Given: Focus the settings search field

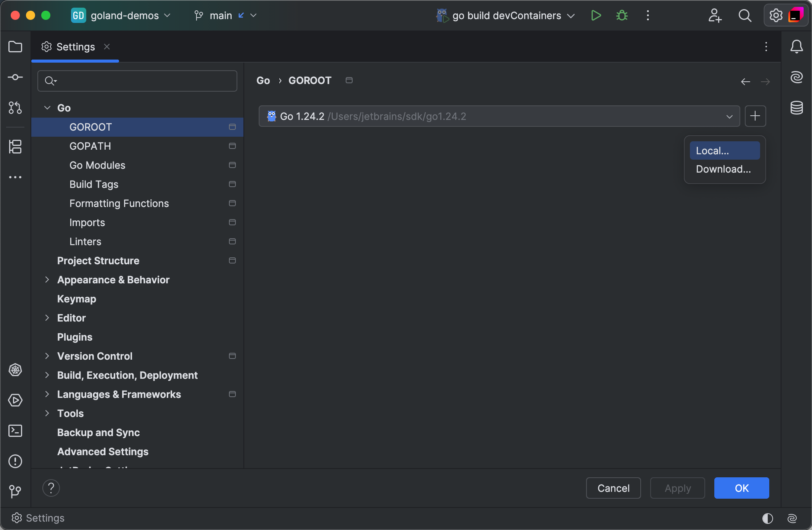Looking at the screenshot, I should click(x=145, y=81).
